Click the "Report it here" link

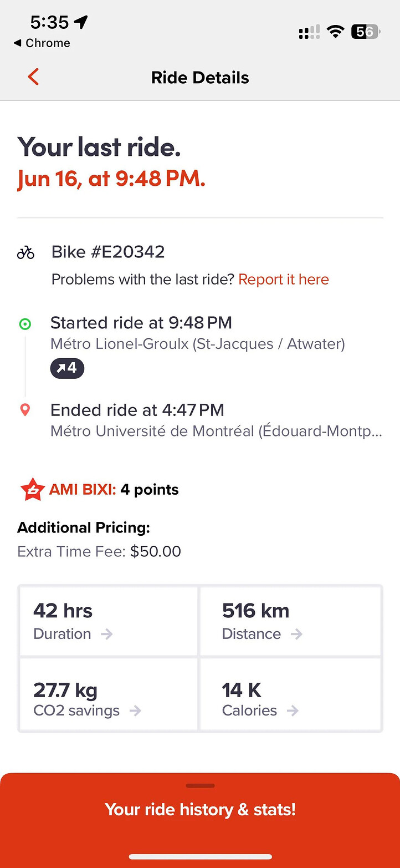click(x=284, y=280)
